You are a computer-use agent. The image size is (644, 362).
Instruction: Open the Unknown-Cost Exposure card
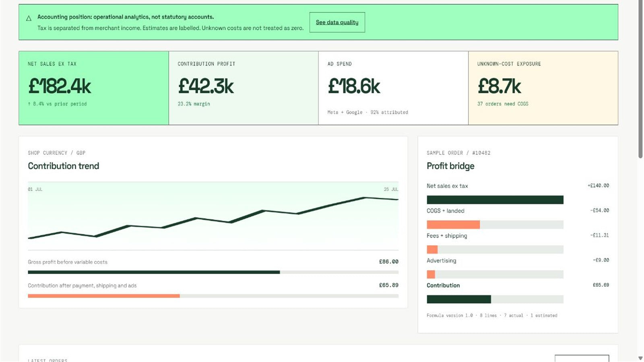(x=543, y=88)
